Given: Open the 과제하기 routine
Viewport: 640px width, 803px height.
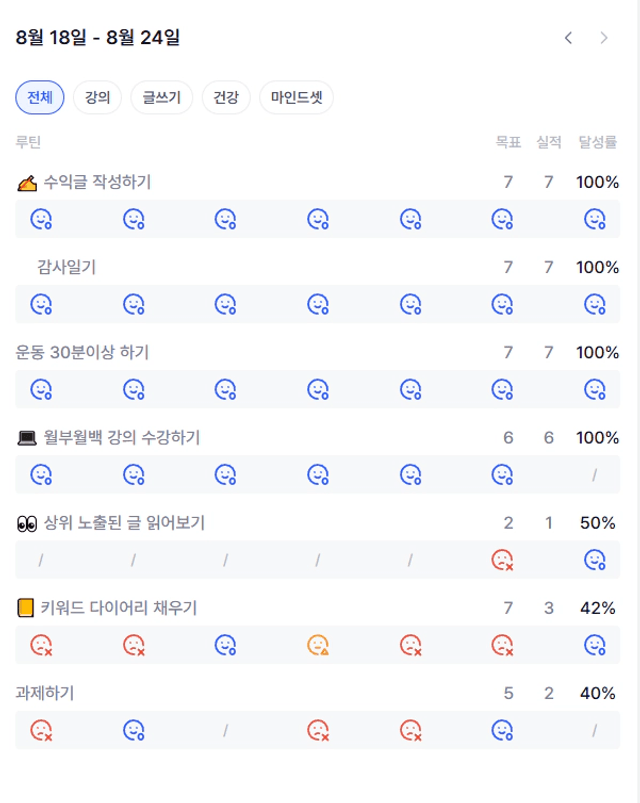Looking at the screenshot, I should (45, 693).
